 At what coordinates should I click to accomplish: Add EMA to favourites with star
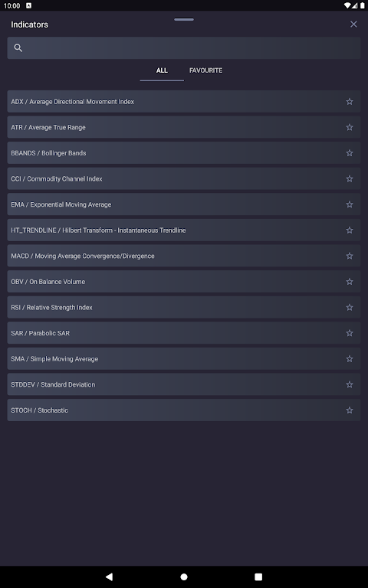tap(350, 204)
